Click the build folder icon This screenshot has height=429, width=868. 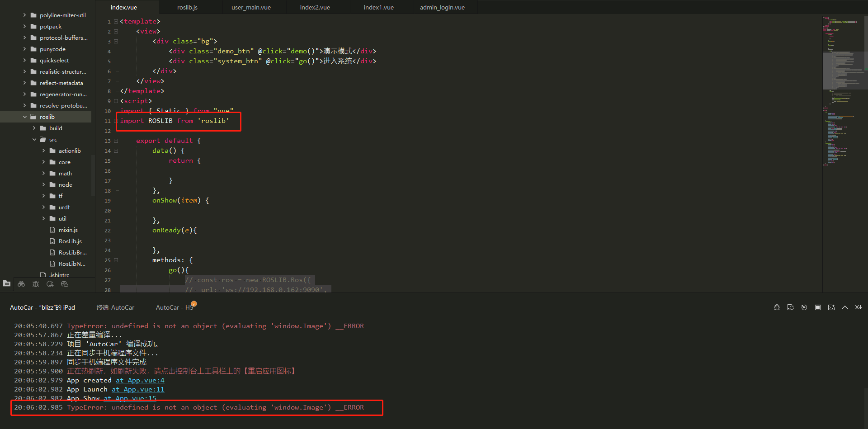click(x=43, y=128)
